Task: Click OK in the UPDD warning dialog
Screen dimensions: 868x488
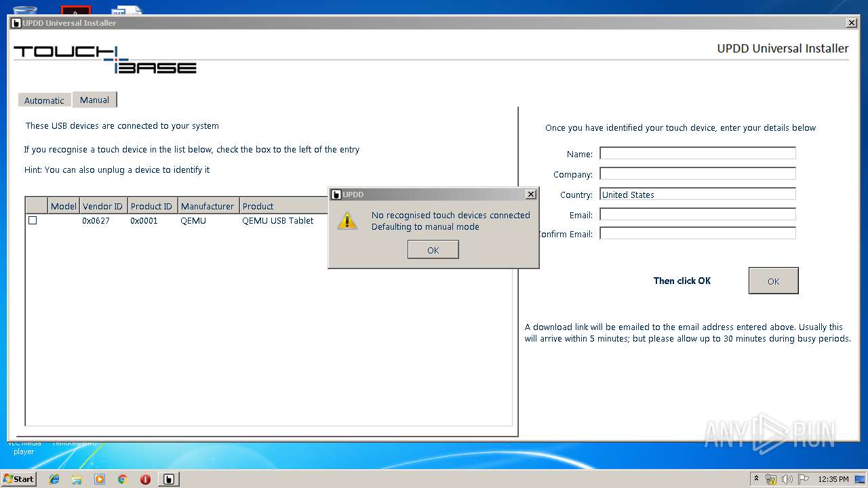Action: point(433,250)
